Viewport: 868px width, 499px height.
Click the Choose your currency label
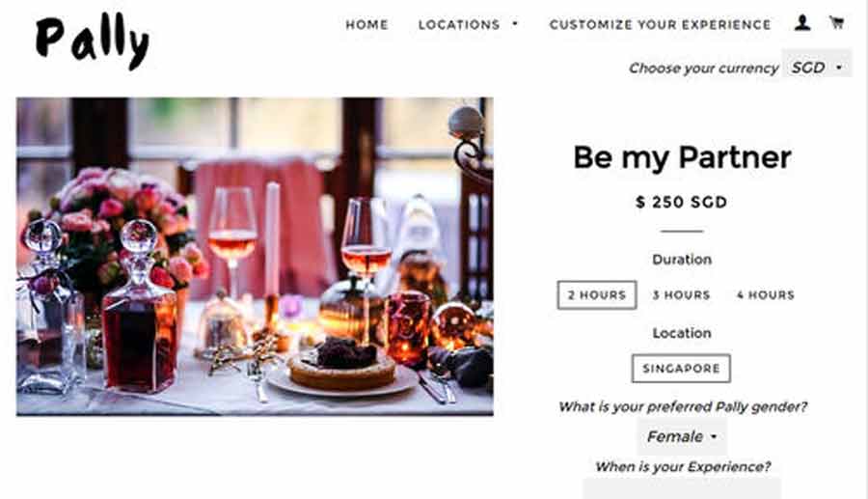tap(703, 69)
